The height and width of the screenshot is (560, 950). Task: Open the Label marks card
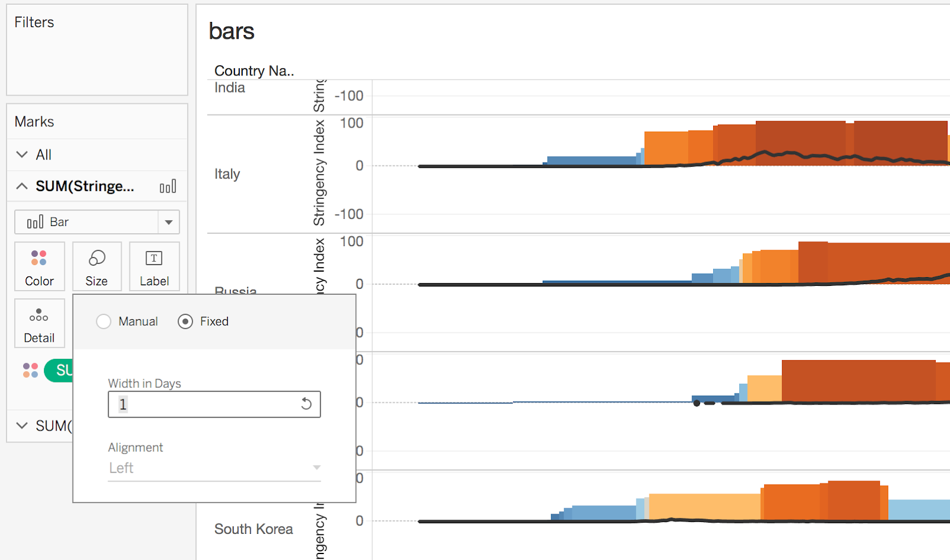point(154,266)
